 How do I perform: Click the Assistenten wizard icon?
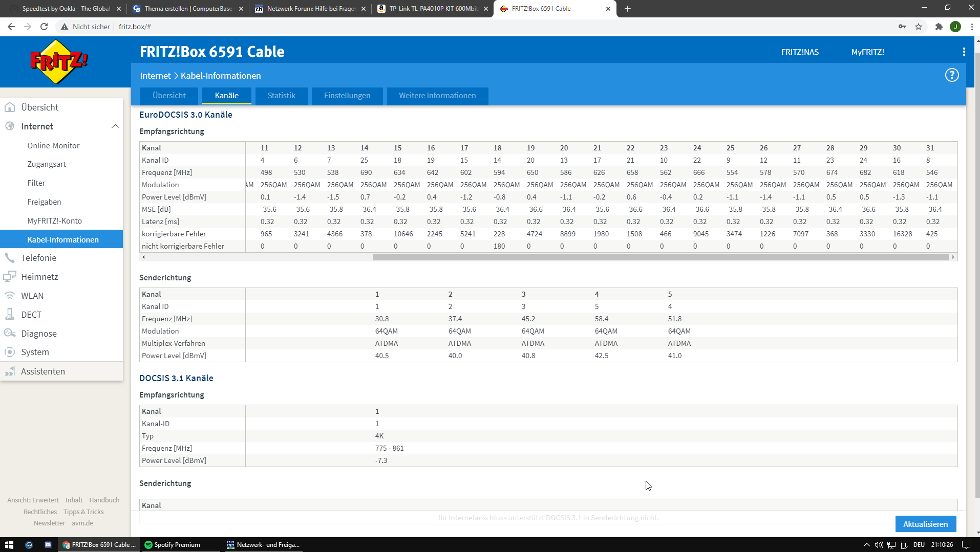click(10, 371)
